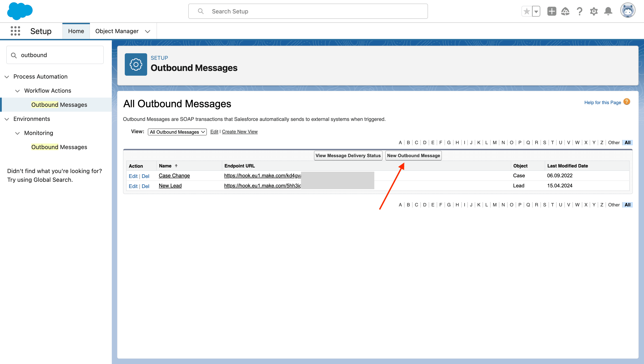
Task: Click the magnifier icon in the outbound search box
Action: pyautogui.click(x=14, y=55)
